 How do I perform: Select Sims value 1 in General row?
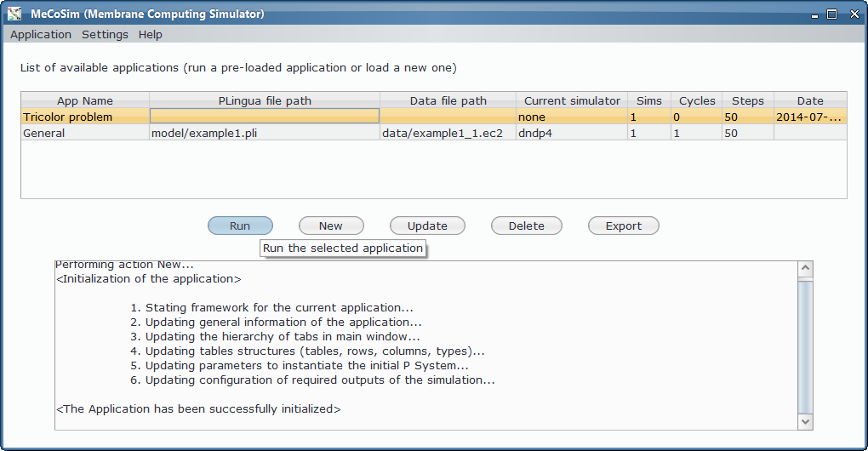point(649,133)
